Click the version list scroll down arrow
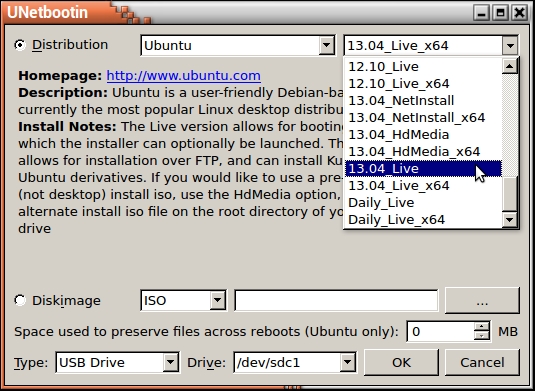535x391 pixels. [510, 219]
